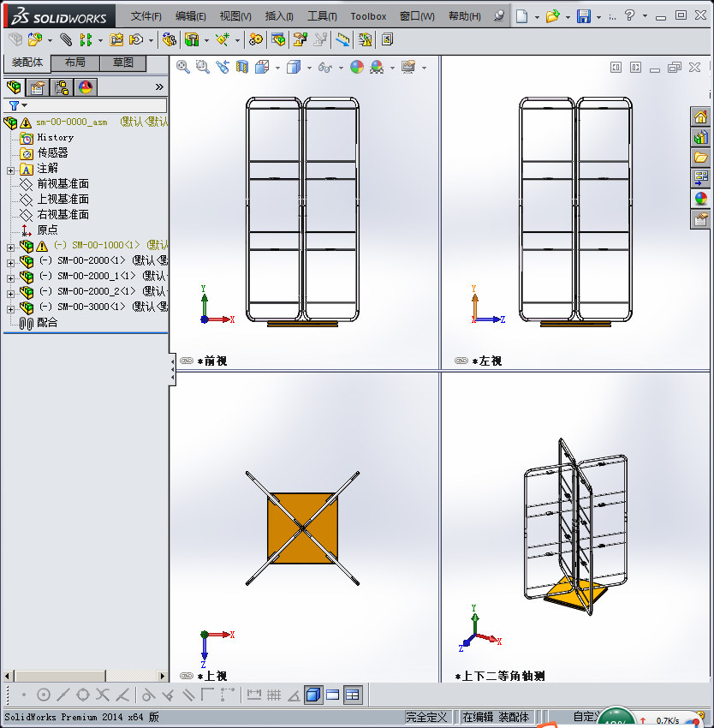Screen dimensions: 714x728
Task: Open ConfigurationManager tab icon
Action: pos(62,87)
